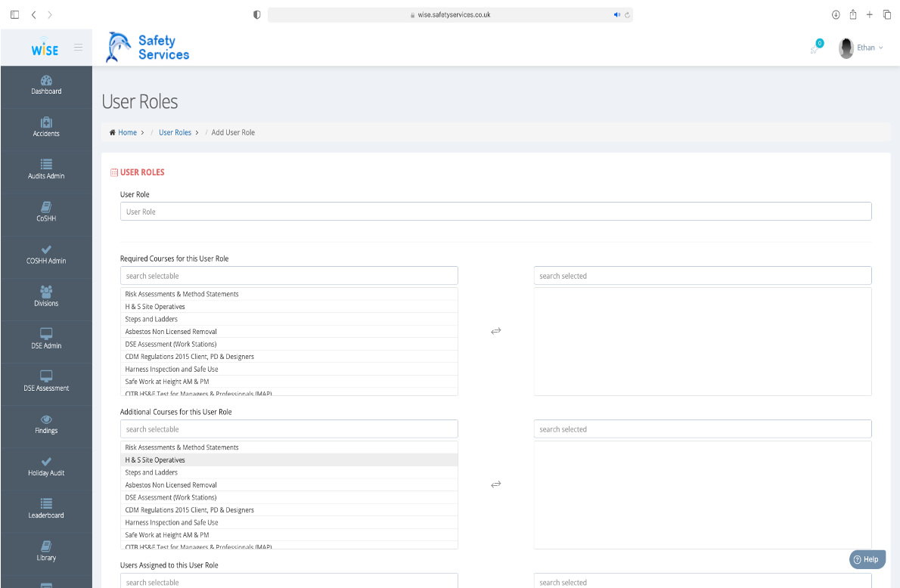Focus Additional Courses search selectable field
The height and width of the screenshot is (588, 900).
289,429
